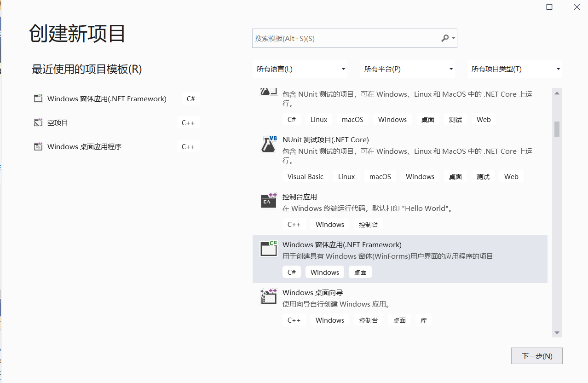The height and width of the screenshot is (383, 588).
Task: Click the C++ console app icon
Action: click(x=269, y=201)
